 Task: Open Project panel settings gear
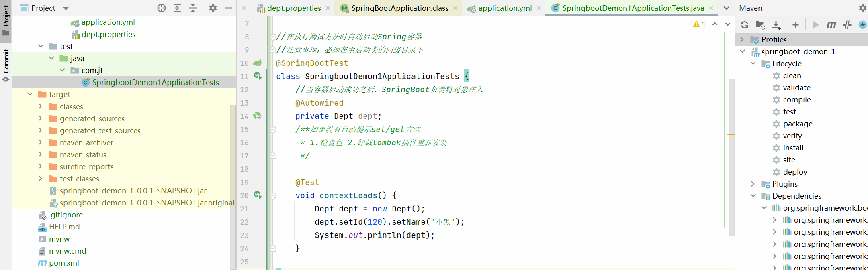213,8
